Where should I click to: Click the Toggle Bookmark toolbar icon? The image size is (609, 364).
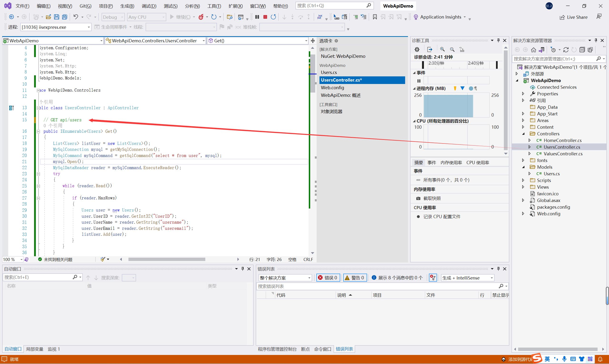click(x=375, y=17)
